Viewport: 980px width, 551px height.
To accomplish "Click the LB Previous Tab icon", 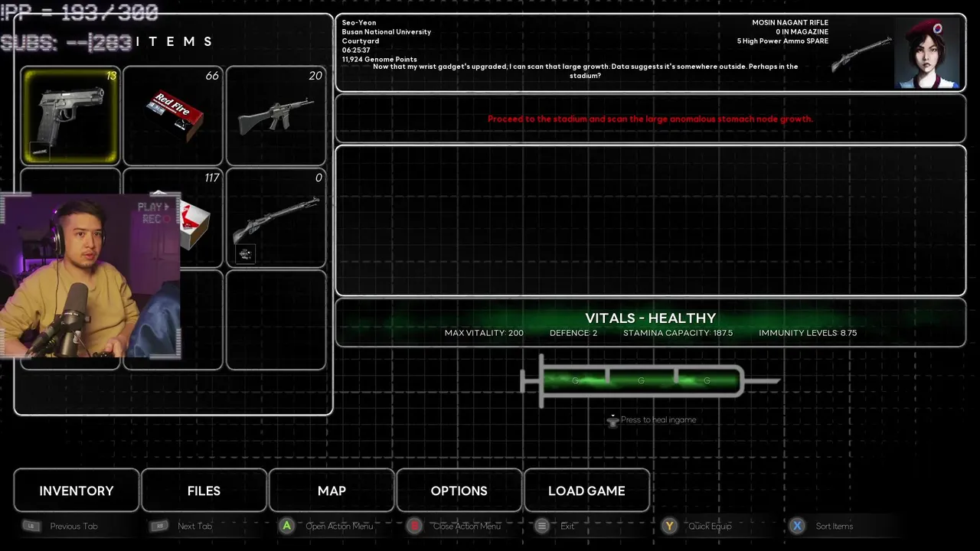I will [x=31, y=526].
